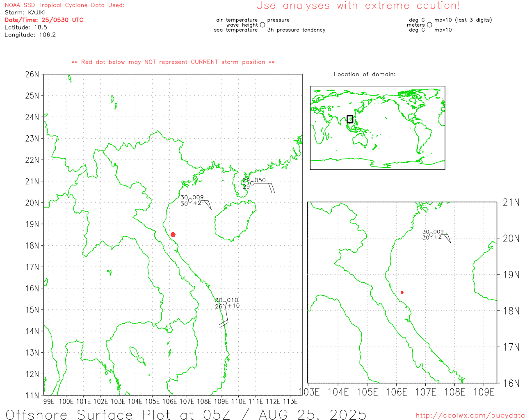
Task: Click 16N label on zoomed map axis
Action: 511,383
